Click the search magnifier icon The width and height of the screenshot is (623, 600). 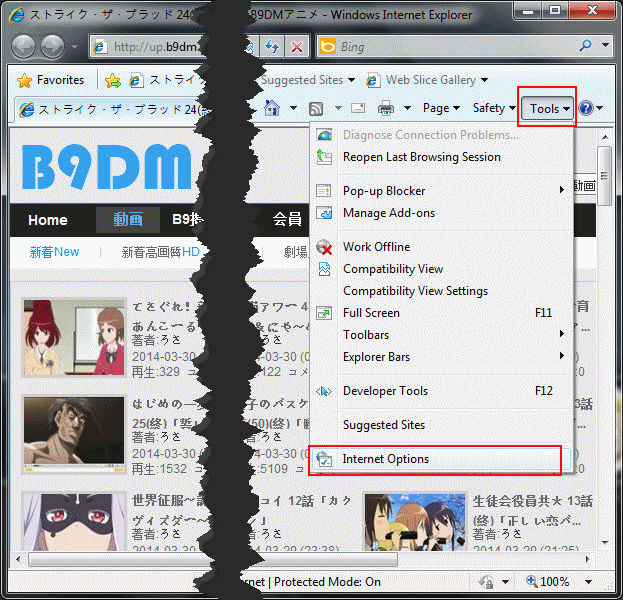584,46
